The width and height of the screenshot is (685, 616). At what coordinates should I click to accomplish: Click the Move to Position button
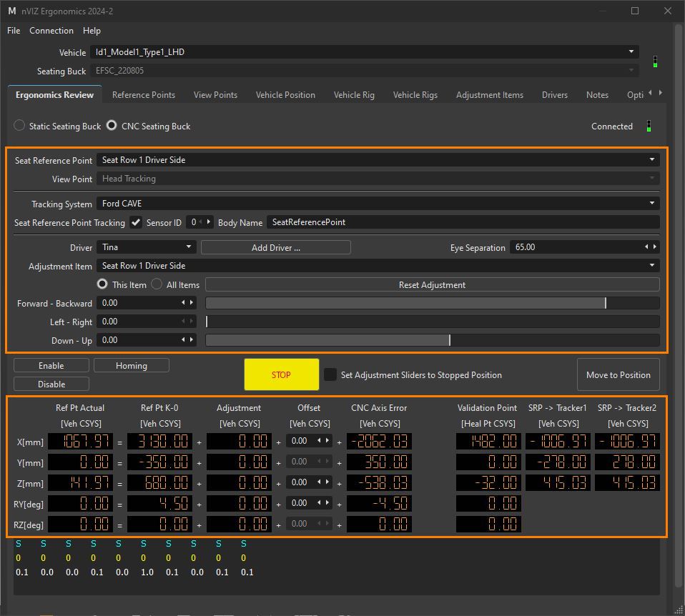[x=619, y=374]
